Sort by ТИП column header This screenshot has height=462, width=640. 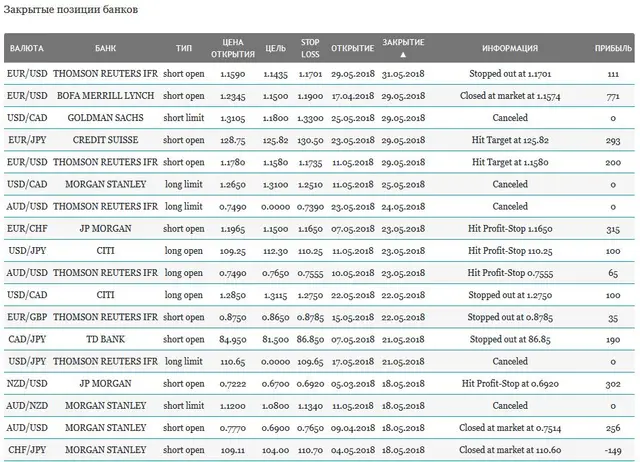(184, 48)
